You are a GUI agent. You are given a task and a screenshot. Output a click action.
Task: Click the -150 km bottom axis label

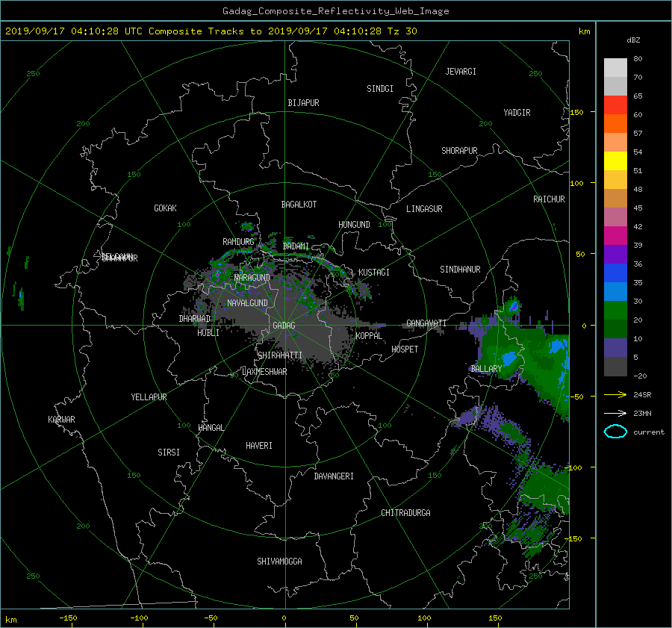click(68, 618)
